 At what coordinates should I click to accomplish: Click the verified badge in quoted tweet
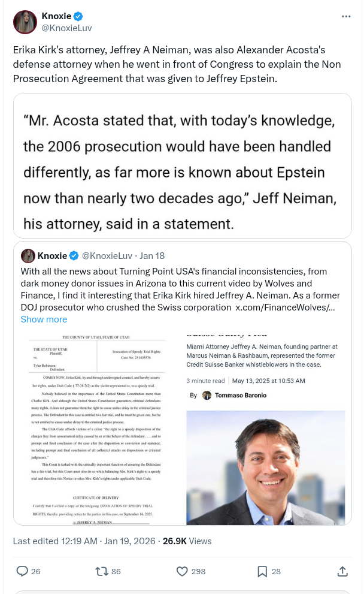(x=74, y=256)
